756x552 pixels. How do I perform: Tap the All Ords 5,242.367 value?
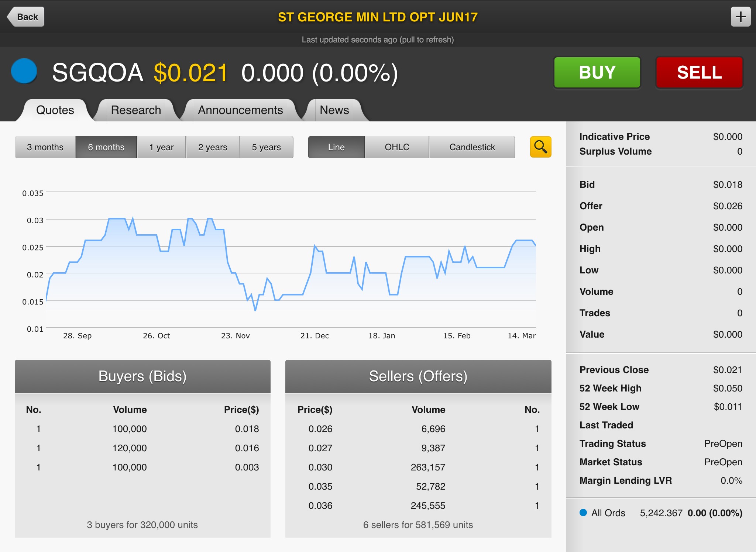pyautogui.click(x=661, y=513)
